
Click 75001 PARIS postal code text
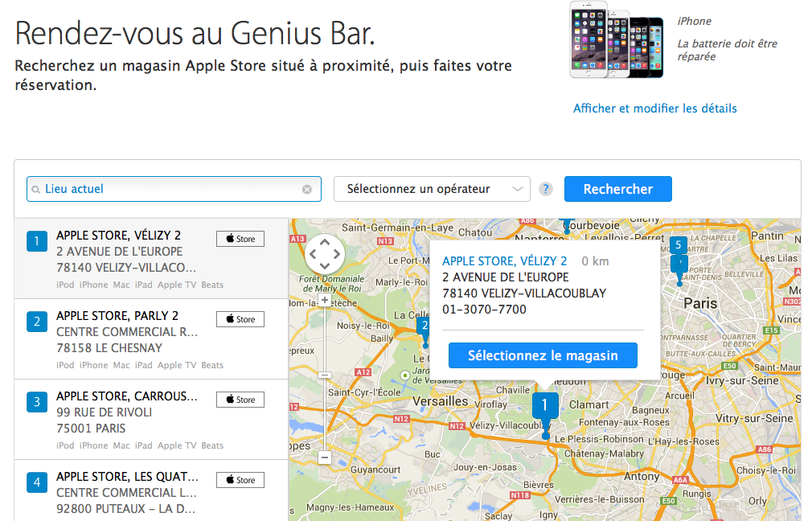(91, 429)
